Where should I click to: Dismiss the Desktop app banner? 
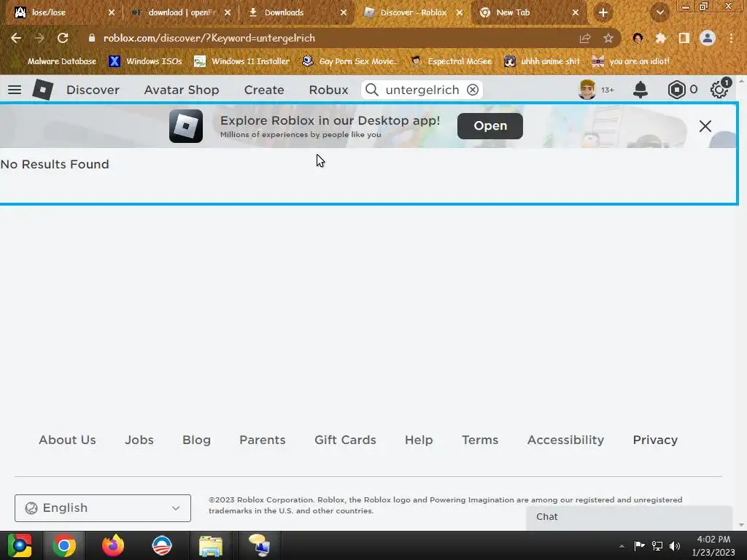click(x=705, y=126)
